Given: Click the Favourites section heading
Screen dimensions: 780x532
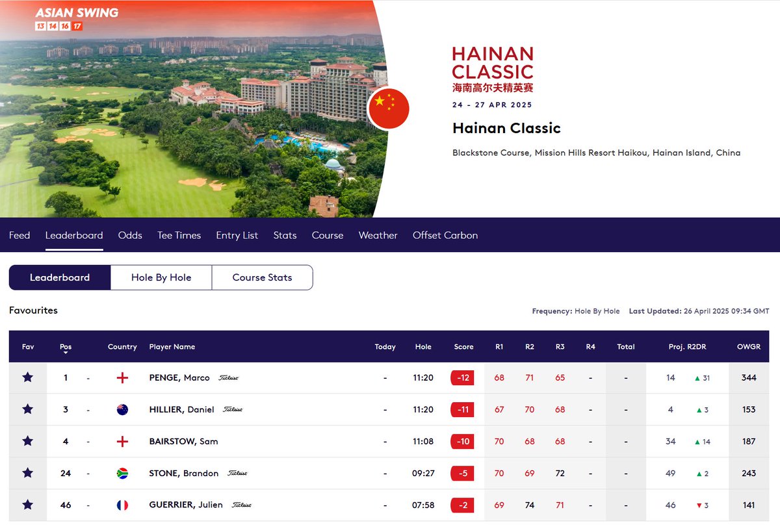Looking at the screenshot, I should tap(33, 310).
